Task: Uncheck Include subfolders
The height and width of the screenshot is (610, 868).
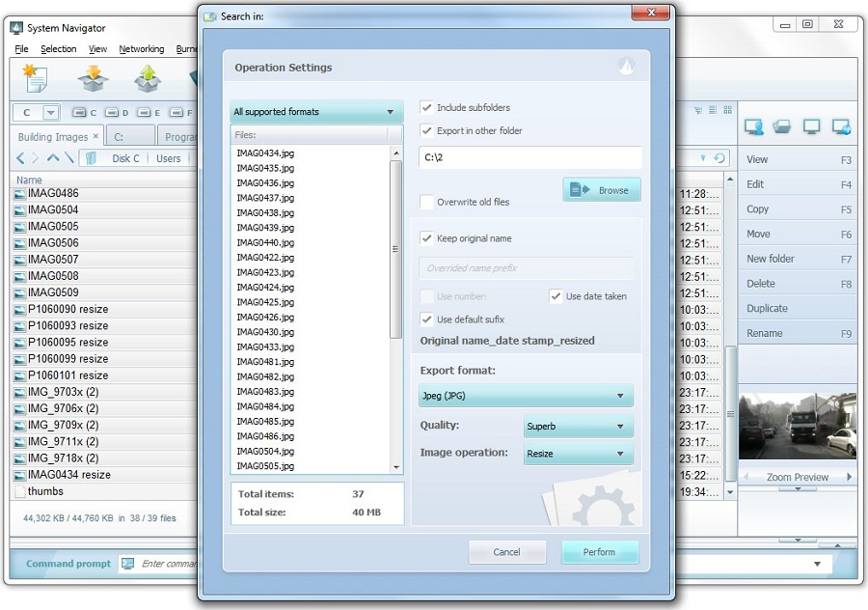Action: coord(424,107)
